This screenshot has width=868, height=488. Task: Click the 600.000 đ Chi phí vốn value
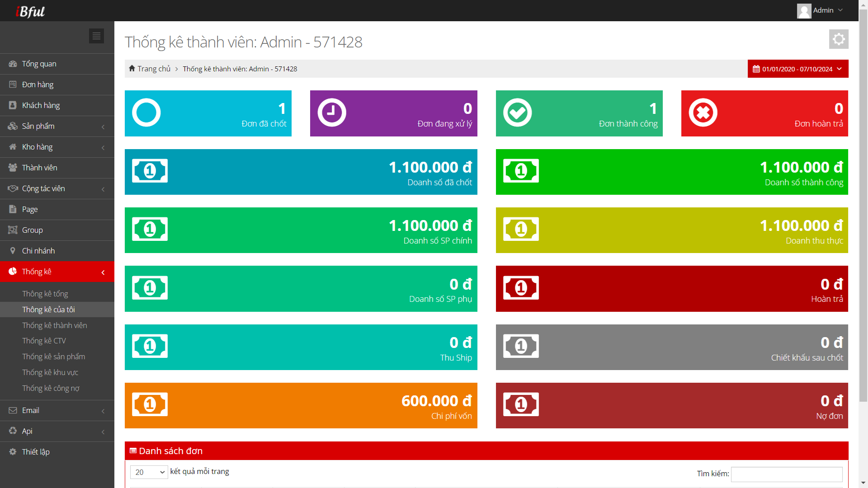point(436,401)
